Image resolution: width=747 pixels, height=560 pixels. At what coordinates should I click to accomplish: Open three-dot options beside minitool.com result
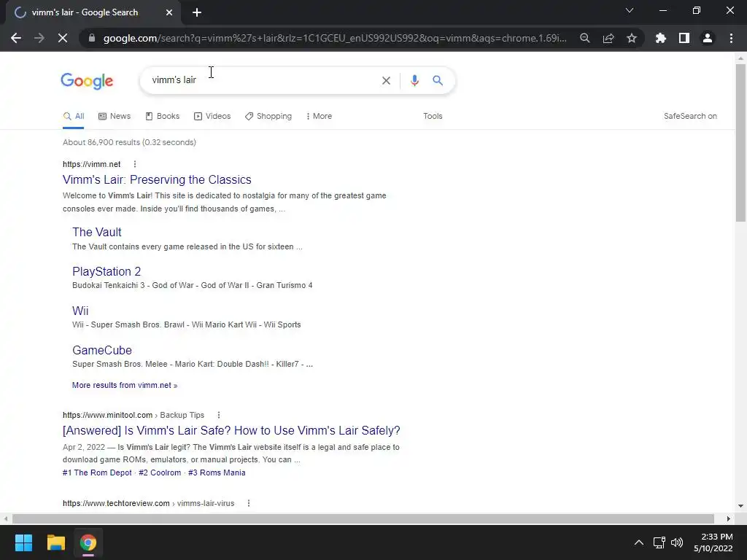pyautogui.click(x=219, y=415)
